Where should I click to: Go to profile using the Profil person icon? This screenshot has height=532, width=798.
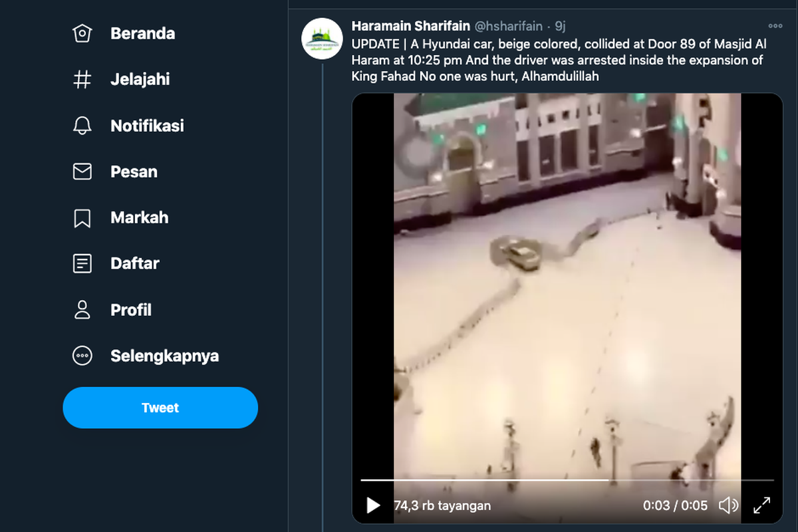click(82, 309)
